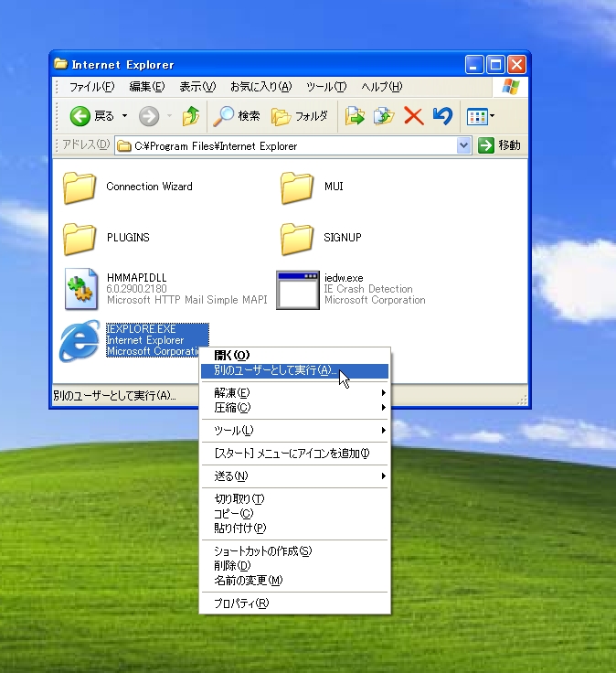Open the お気に入り(A) menu

click(260, 87)
